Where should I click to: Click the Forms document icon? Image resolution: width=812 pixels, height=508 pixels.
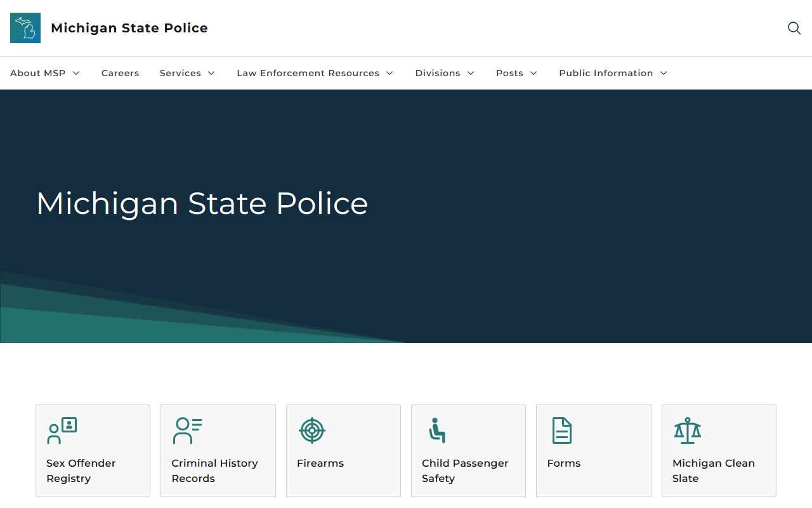(x=562, y=431)
